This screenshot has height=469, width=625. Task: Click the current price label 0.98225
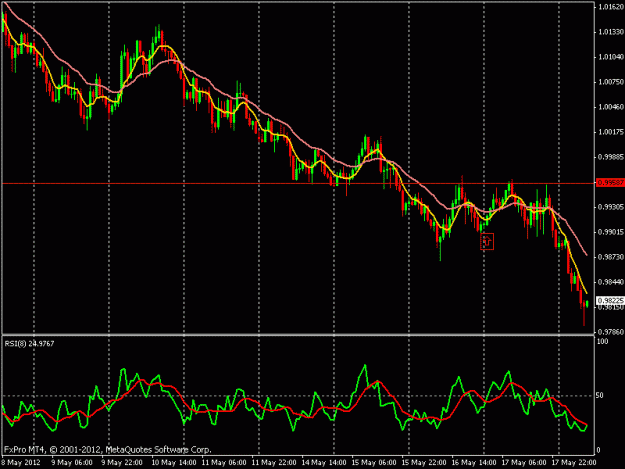(610, 300)
